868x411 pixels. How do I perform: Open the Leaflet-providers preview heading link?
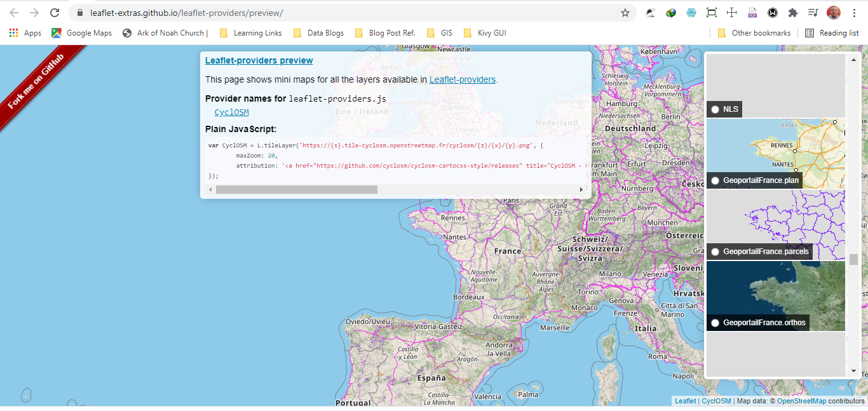click(x=259, y=60)
